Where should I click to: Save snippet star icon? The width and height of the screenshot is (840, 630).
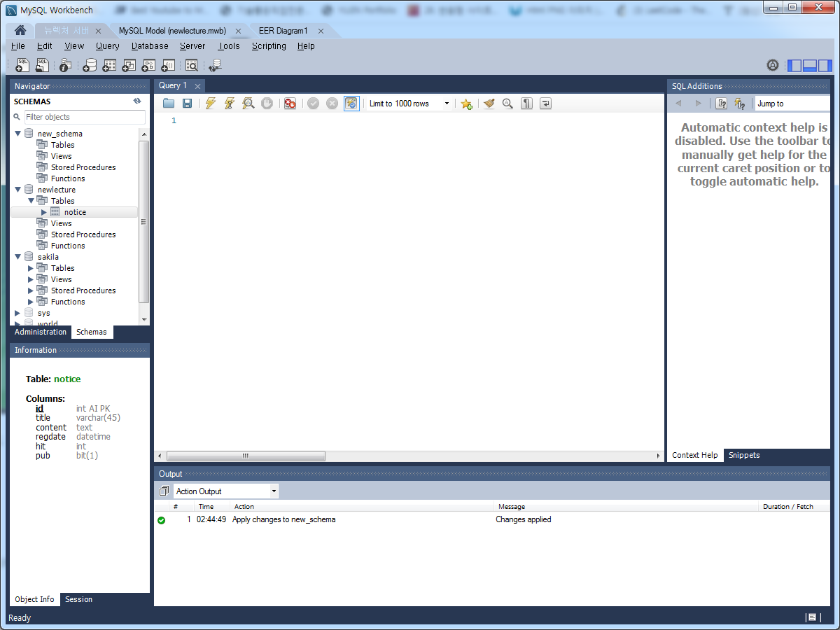pos(466,104)
